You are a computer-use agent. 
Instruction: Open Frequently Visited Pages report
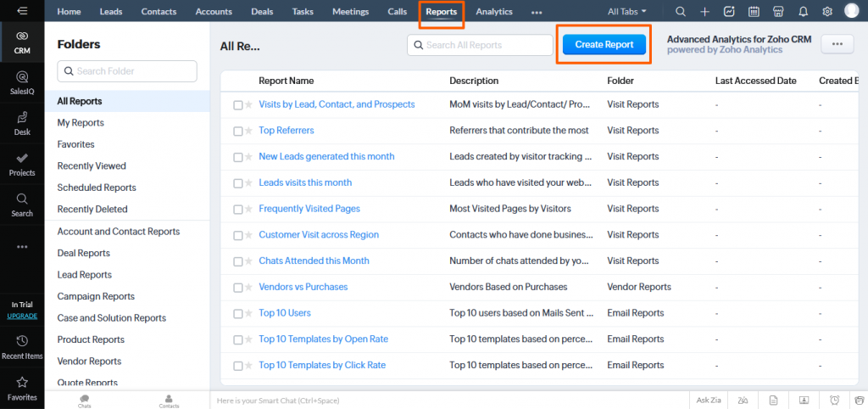pos(309,209)
